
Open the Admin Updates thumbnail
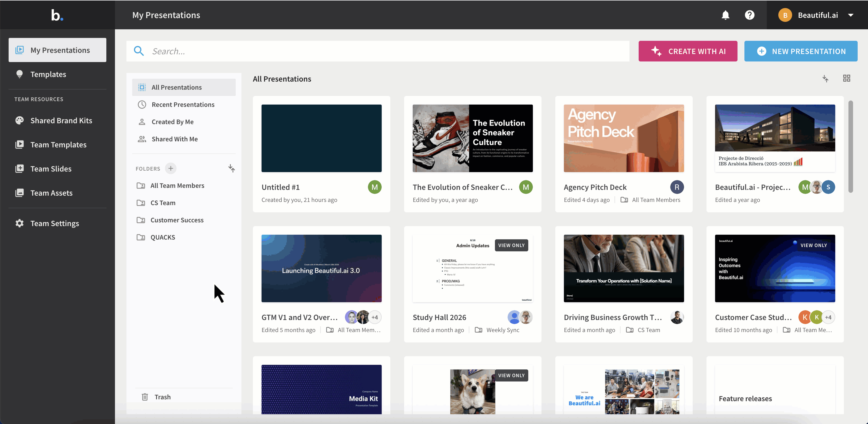(473, 268)
